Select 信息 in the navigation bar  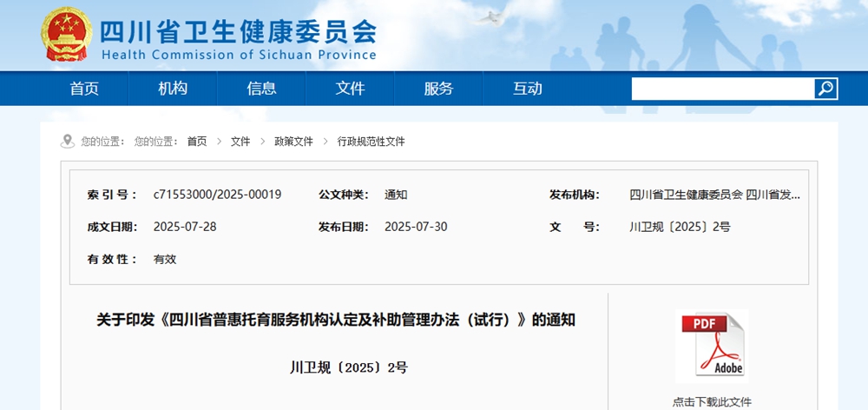(x=261, y=89)
